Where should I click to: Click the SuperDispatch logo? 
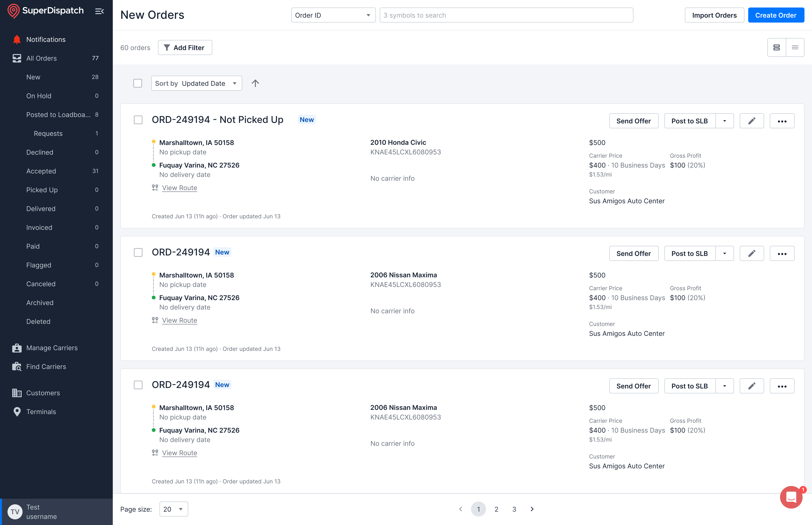[x=45, y=11]
